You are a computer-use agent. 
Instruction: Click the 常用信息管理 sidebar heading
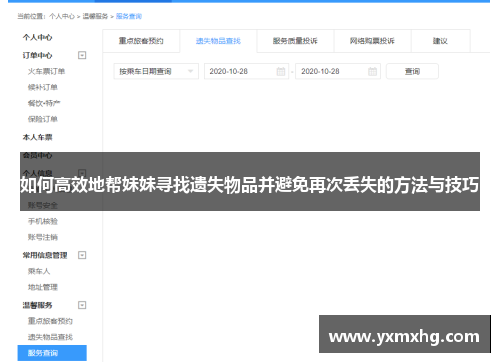pyautogui.click(x=45, y=255)
